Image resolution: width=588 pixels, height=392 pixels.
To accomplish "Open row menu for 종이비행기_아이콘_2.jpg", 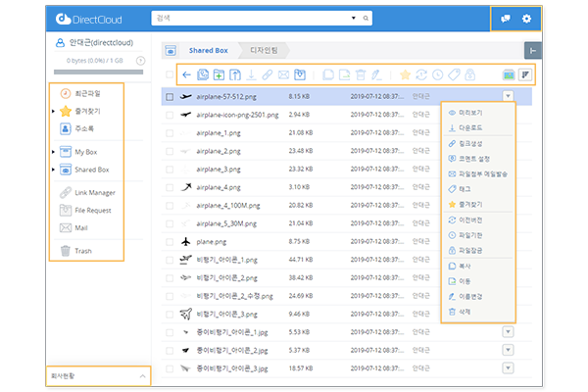I will click(508, 350).
